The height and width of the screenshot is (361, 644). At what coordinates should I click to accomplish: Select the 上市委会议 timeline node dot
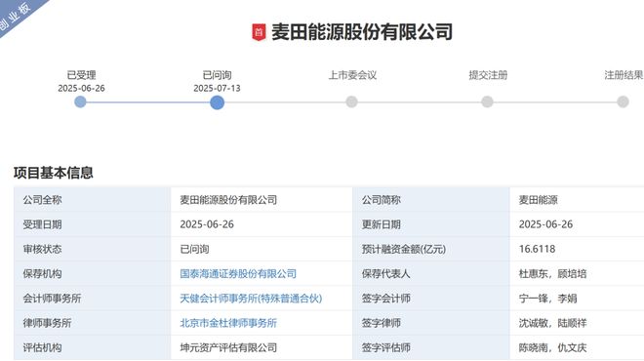coord(351,101)
